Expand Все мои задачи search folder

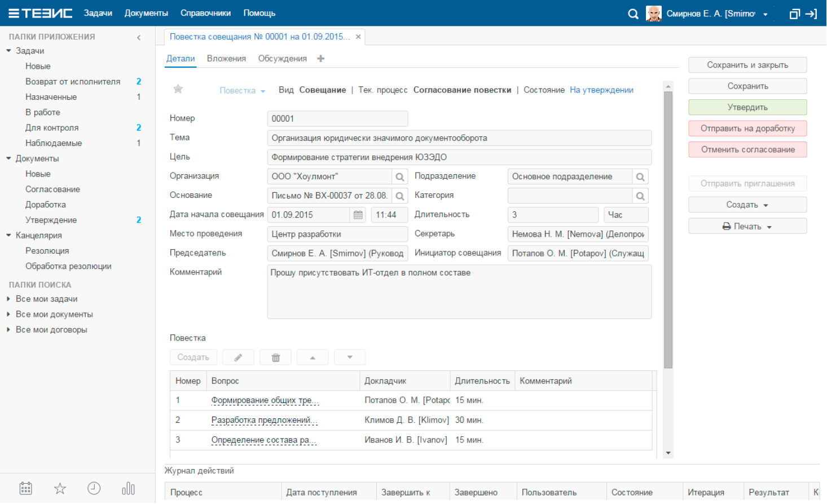[8, 299]
